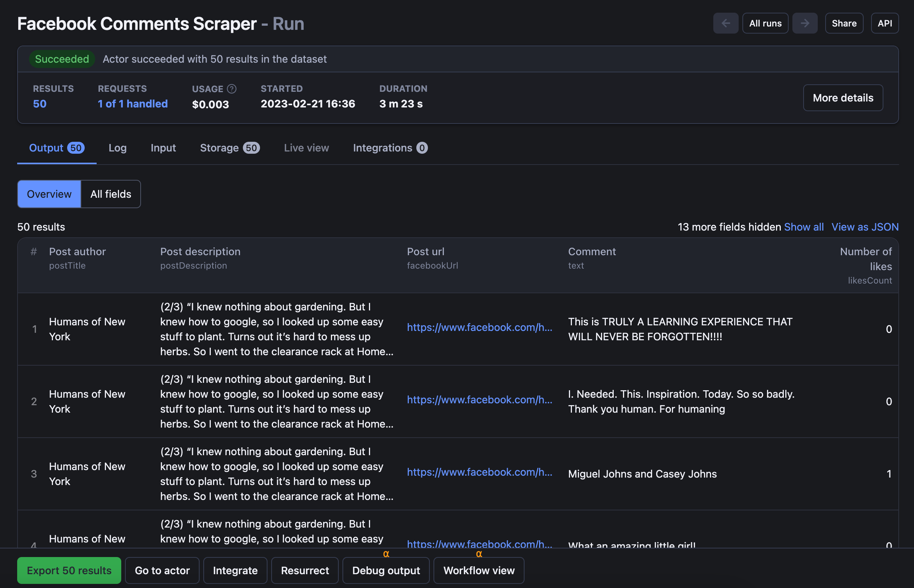
Task: Click the 'Facebook Comments Scraper' title
Action: 137,24
